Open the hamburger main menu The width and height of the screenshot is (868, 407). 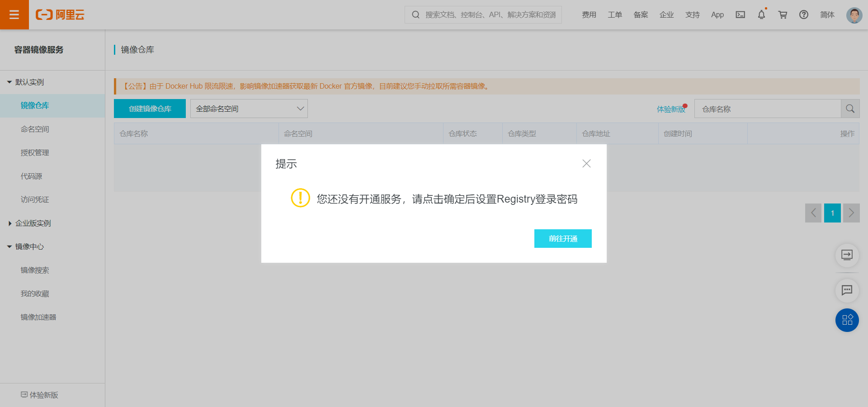(x=14, y=15)
